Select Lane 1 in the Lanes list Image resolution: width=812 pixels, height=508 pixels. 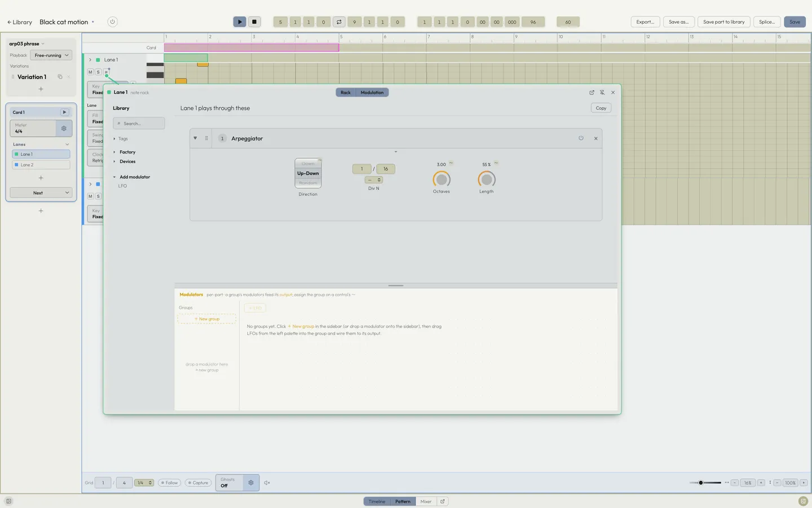(x=41, y=154)
